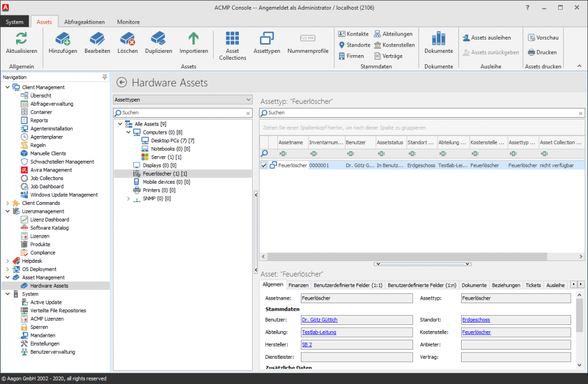The image size is (588, 384).
Task: Click the asset list search field
Action: tap(422, 113)
